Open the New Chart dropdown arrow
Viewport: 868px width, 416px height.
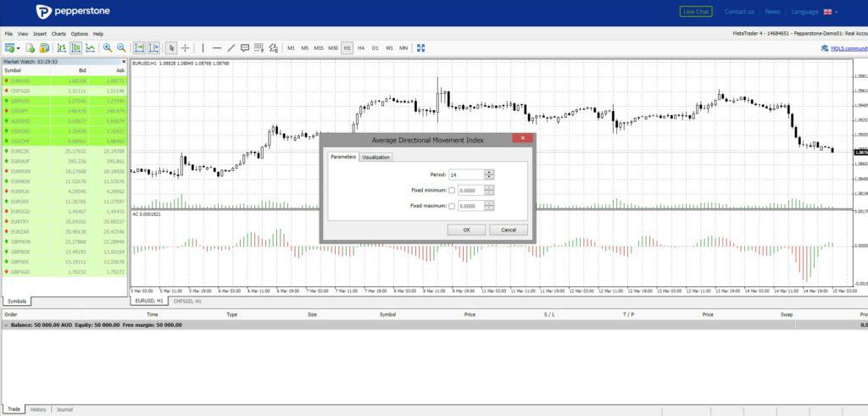point(19,48)
